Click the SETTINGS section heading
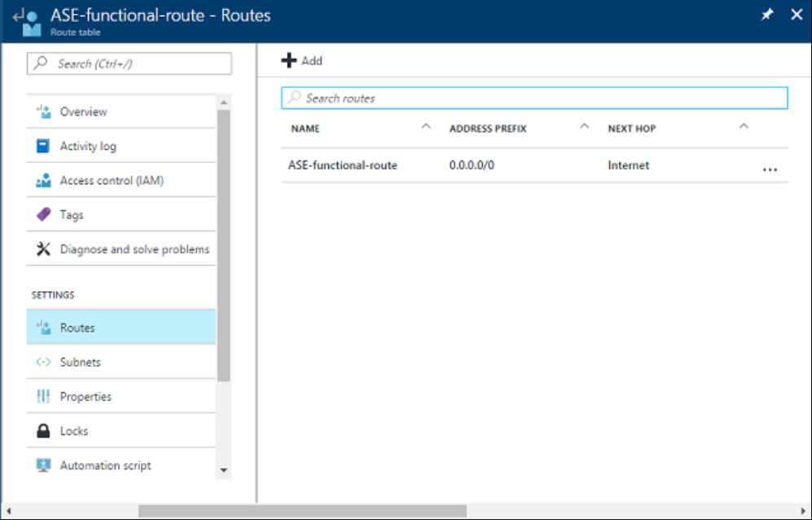Screen dimensions: 812x520 (53, 295)
